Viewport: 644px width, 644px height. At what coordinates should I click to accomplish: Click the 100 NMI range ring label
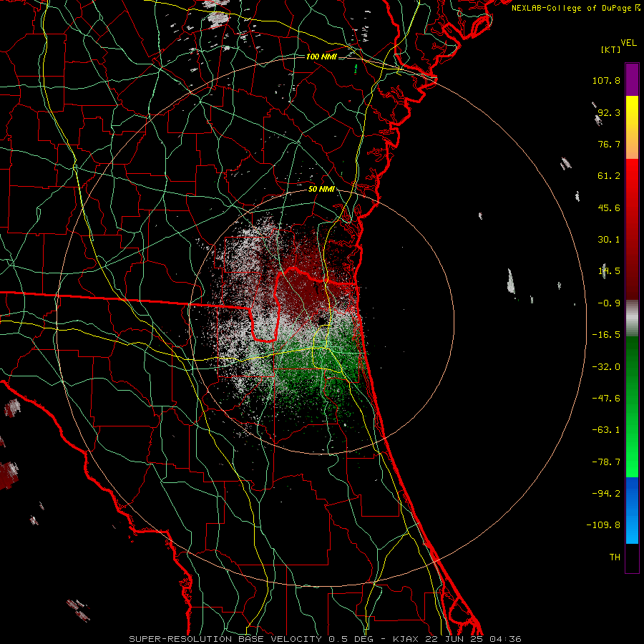coord(321,57)
